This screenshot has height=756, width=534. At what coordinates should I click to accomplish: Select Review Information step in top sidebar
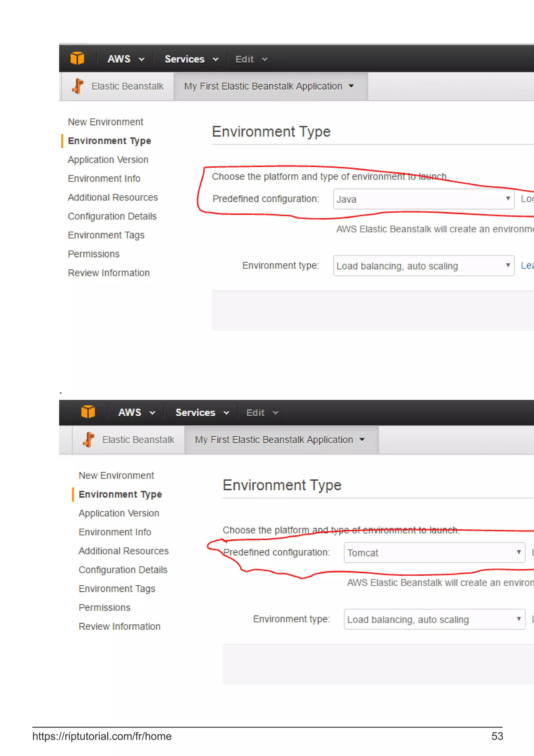click(108, 273)
